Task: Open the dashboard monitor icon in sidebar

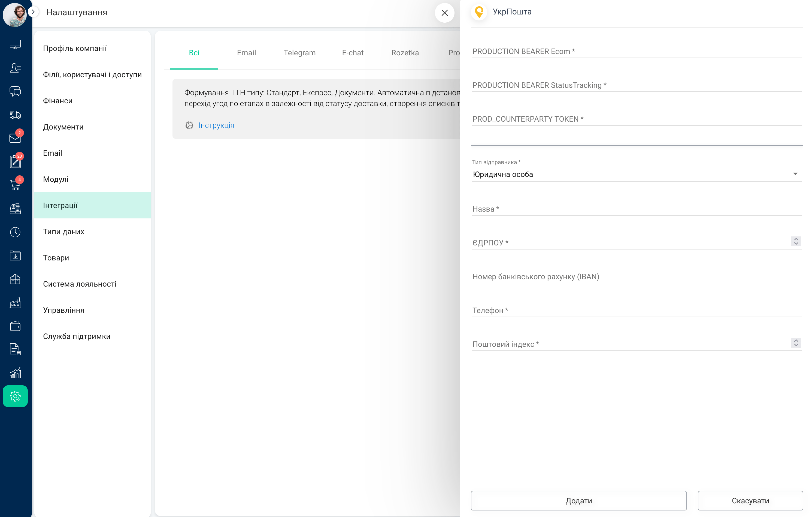Action: point(15,44)
